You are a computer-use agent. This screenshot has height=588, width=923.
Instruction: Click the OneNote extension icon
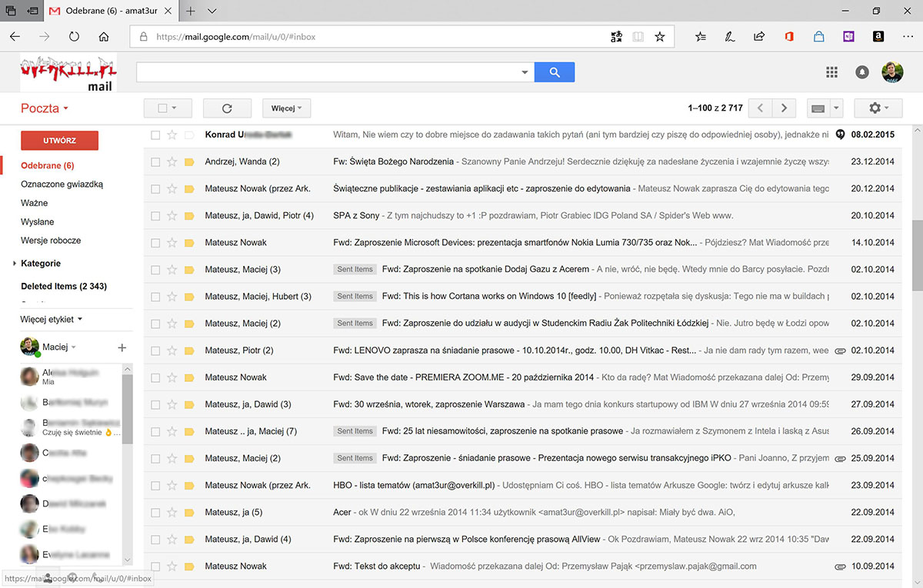tap(848, 36)
